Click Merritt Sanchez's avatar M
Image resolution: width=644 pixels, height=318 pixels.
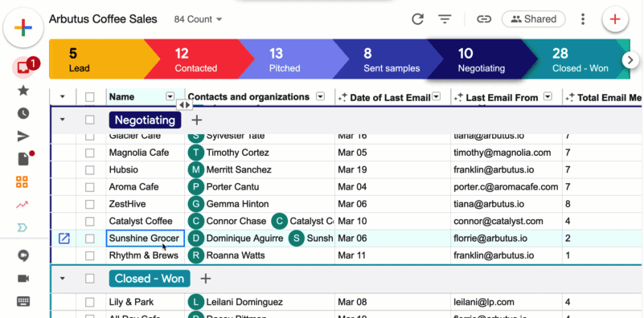[x=196, y=170]
